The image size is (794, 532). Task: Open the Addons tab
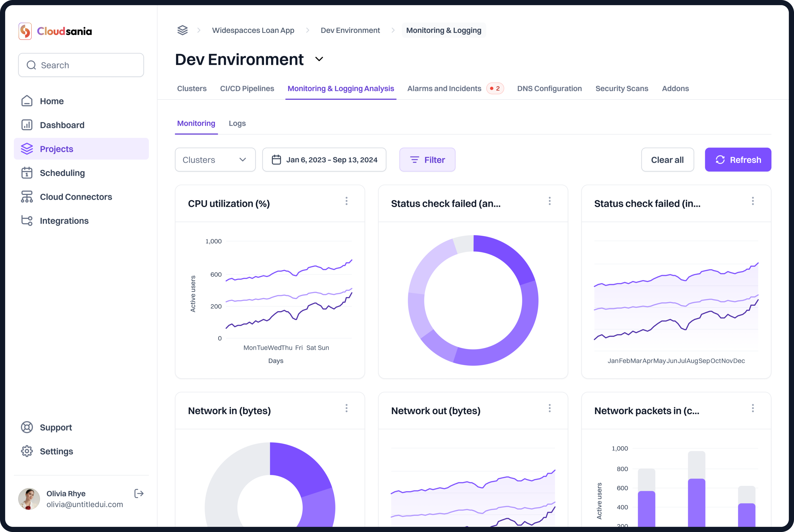point(676,88)
